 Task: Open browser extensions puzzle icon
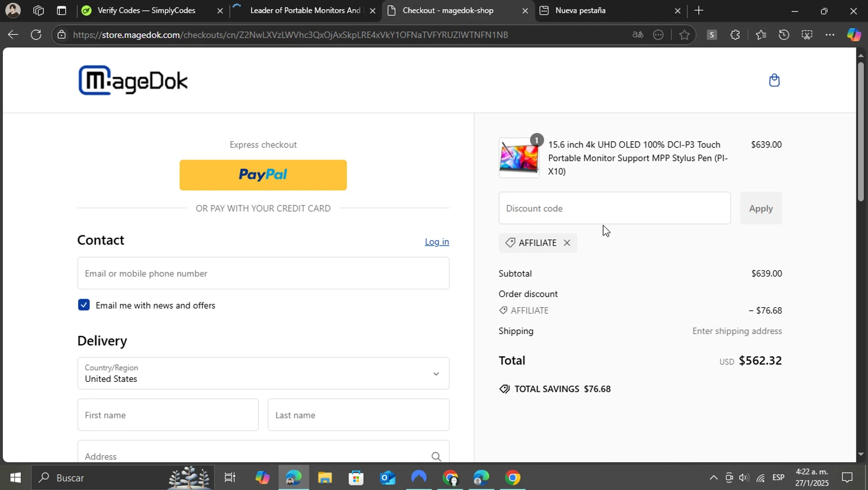[x=735, y=35]
